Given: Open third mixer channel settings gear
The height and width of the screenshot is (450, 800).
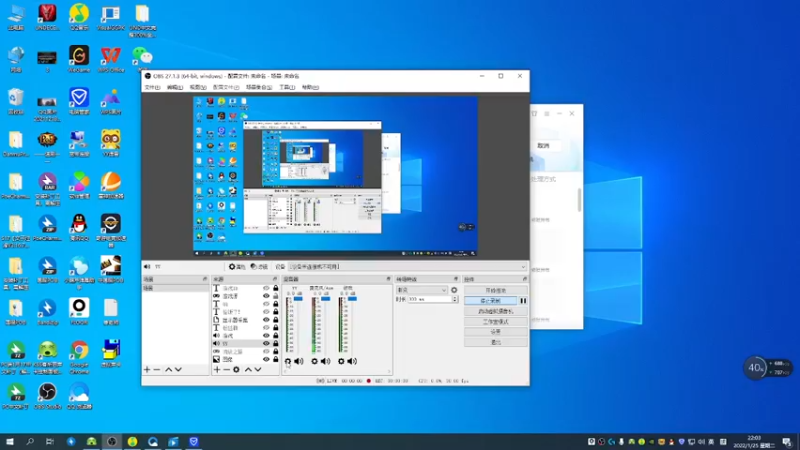Looking at the screenshot, I should pos(341,361).
